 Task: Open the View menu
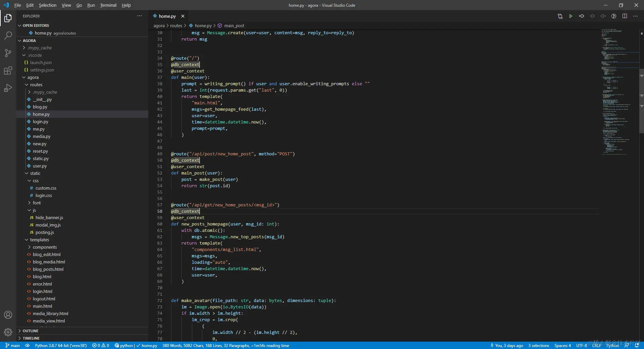66,5
